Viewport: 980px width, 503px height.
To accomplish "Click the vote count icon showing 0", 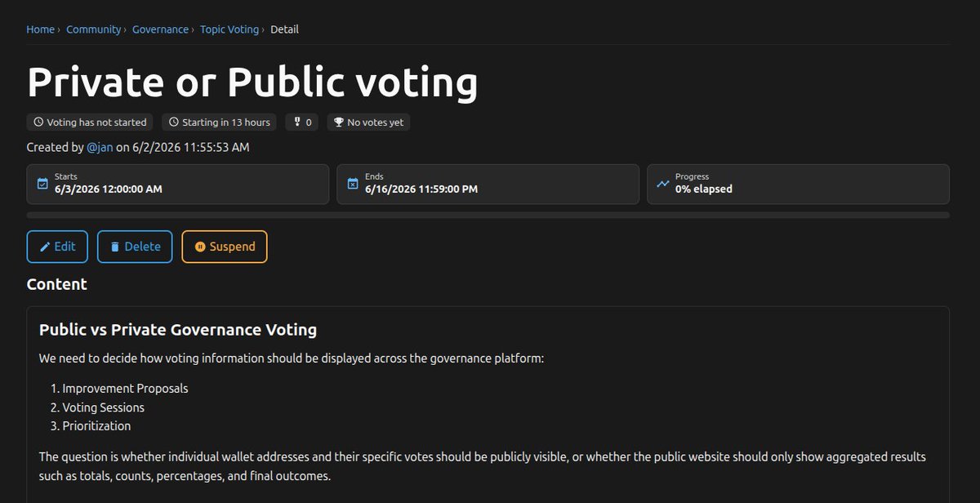I will click(297, 122).
